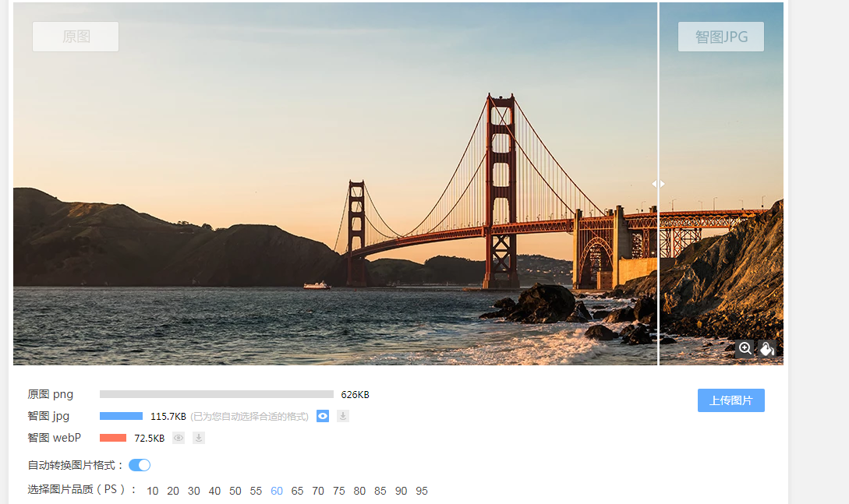Click the Golden Gate bridge preview image
Image resolution: width=849 pixels, height=504 pixels.
click(x=398, y=183)
